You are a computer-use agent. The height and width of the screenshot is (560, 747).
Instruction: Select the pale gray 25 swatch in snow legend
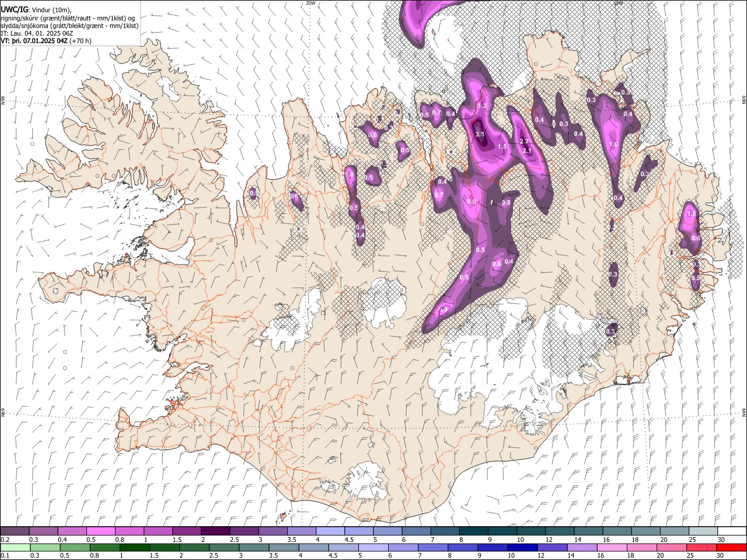point(703,531)
